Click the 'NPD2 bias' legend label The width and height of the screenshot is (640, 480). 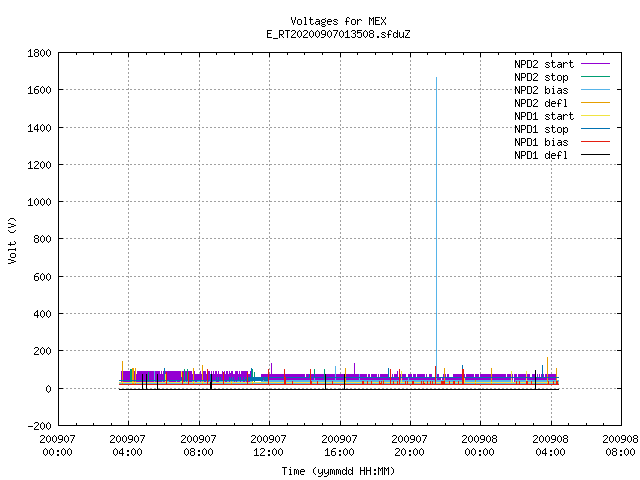(541, 90)
